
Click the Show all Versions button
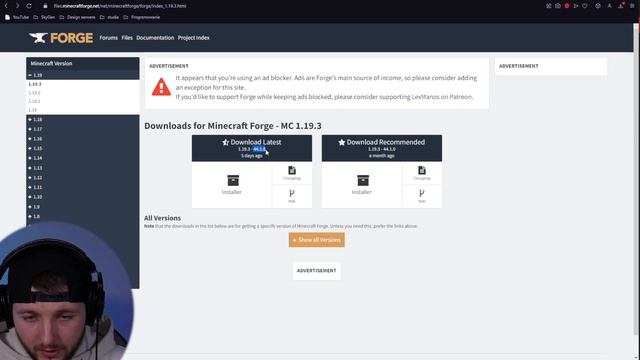316,240
